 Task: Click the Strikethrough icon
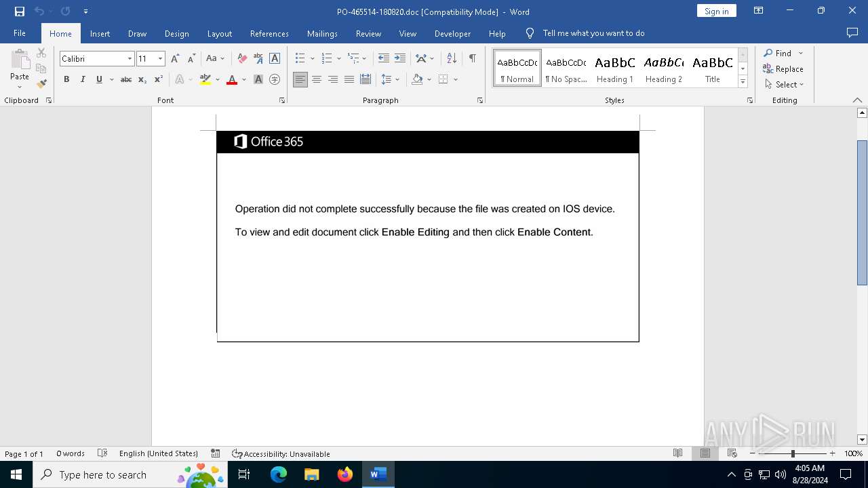click(126, 79)
